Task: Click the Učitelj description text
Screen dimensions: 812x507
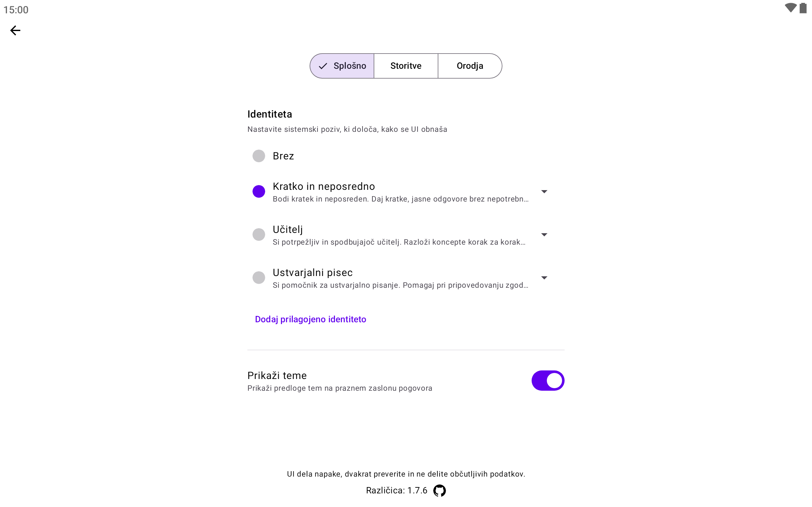Action: [x=399, y=242]
